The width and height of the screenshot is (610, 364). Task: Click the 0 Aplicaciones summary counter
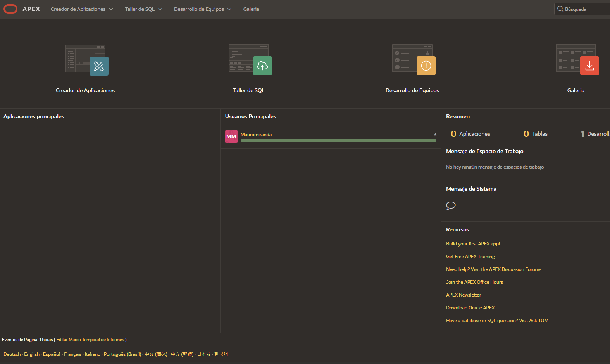tap(470, 134)
